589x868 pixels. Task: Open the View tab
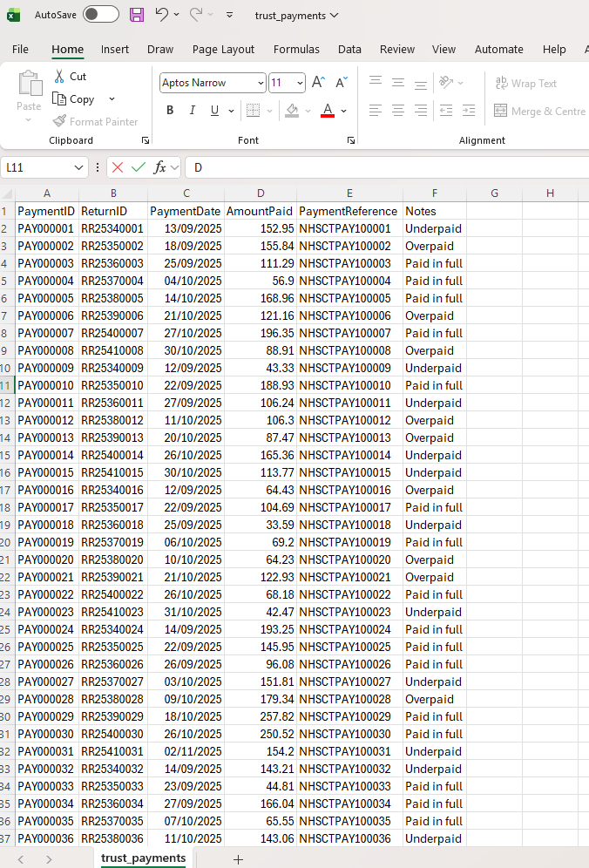[x=443, y=50]
